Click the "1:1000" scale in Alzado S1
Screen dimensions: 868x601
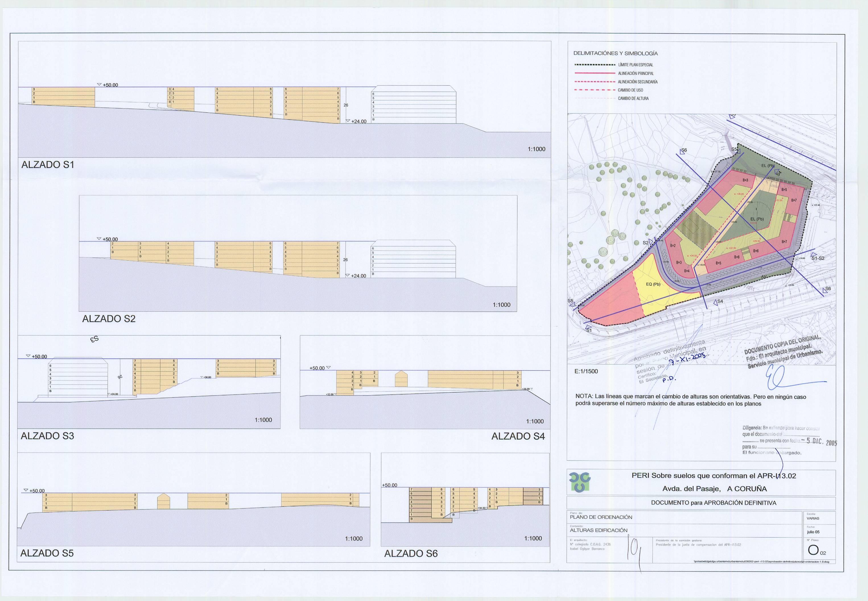[x=536, y=149]
